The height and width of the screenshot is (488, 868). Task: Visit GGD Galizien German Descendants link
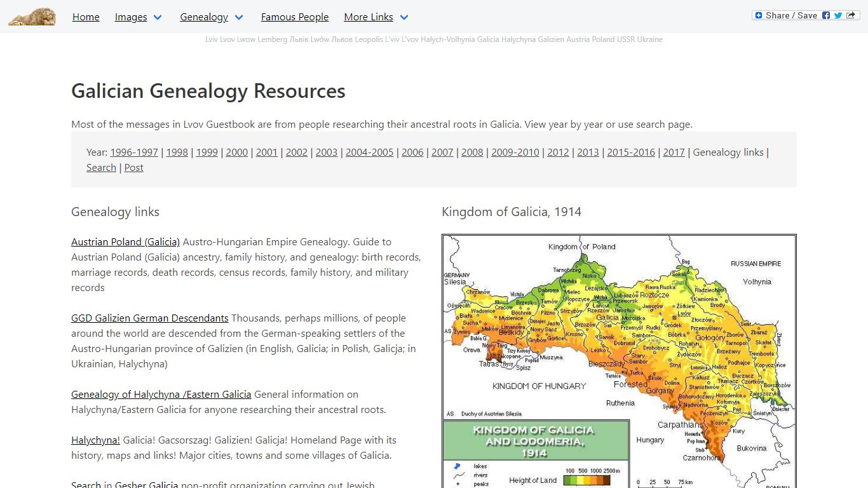[149, 318]
